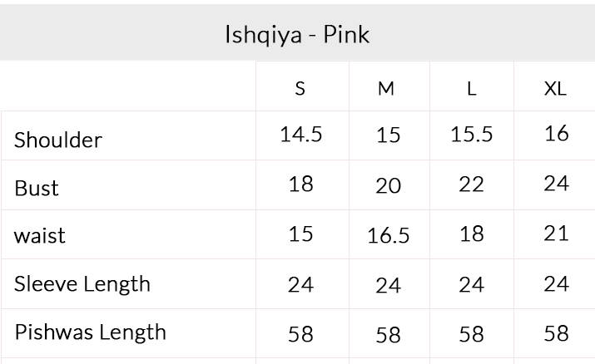The width and height of the screenshot is (595, 364).
Task: Click the Sleeve Length row label
Action: point(82,284)
